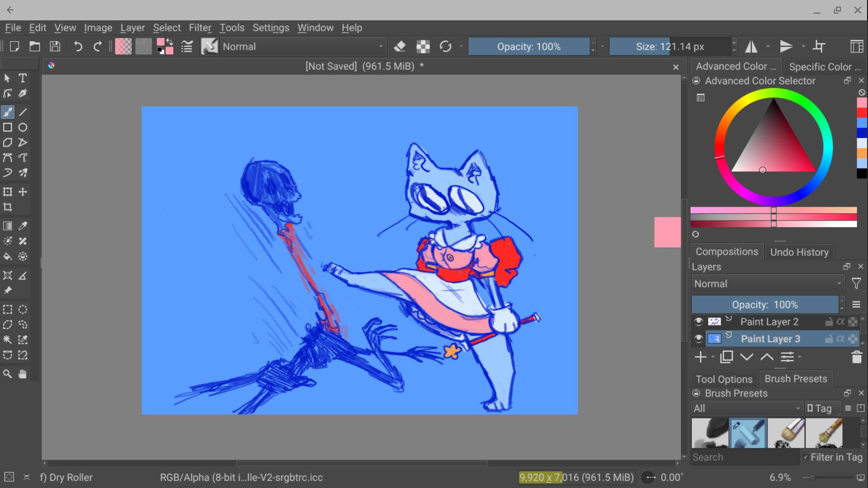The image size is (868, 488).
Task: Select the Color Sampler eyedropper tool
Action: click(x=23, y=226)
